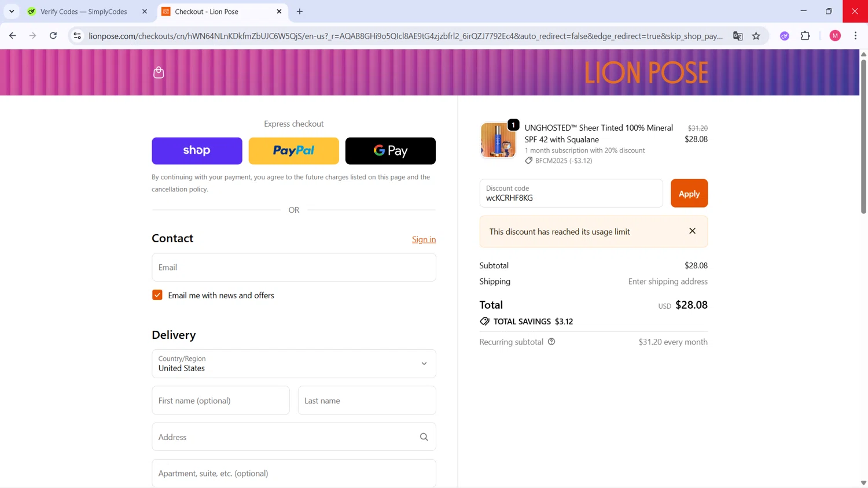Click the TOTAL SAVINGS $3.12 text
The width and height of the screenshot is (868, 488).
click(533, 321)
